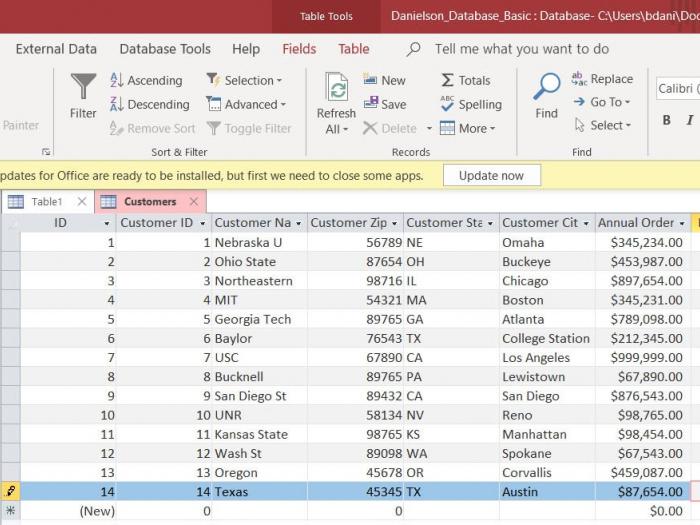Close the Customers tab

pos(193,202)
